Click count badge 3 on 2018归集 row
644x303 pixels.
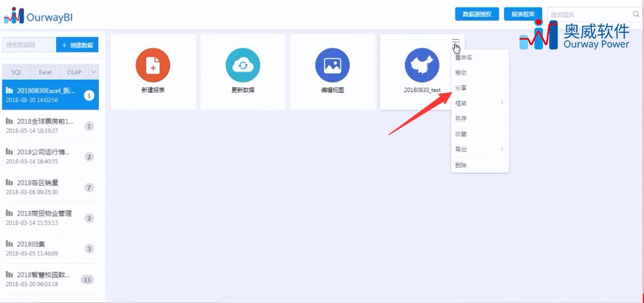[x=89, y=249]
